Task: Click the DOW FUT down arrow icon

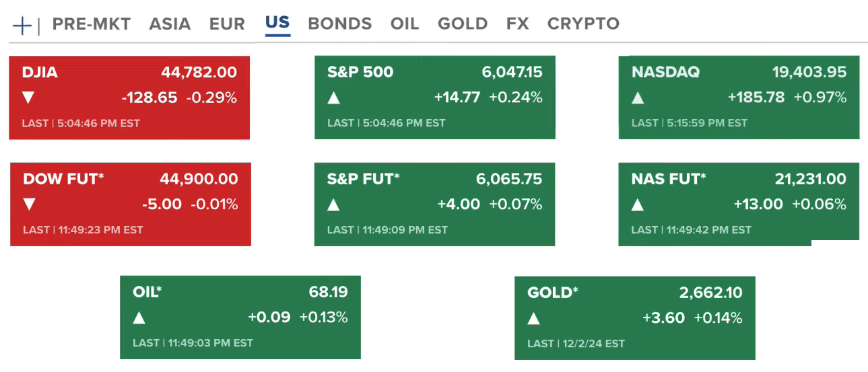Action: 29,204
